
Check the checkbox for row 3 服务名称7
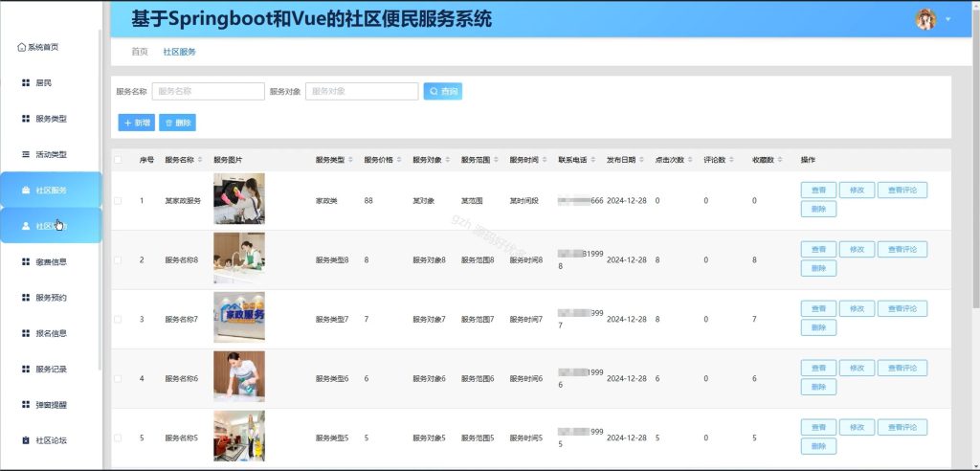[118, 319]
